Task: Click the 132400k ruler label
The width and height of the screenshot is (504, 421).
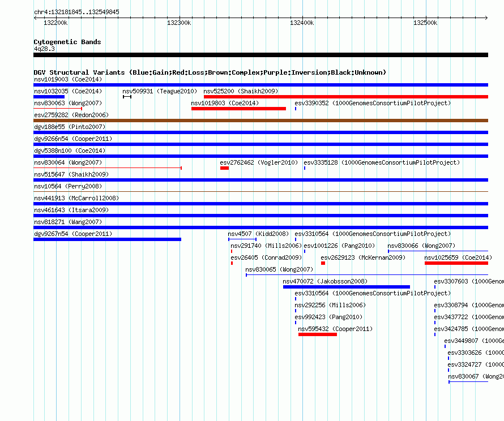Action: click(302, 23)
